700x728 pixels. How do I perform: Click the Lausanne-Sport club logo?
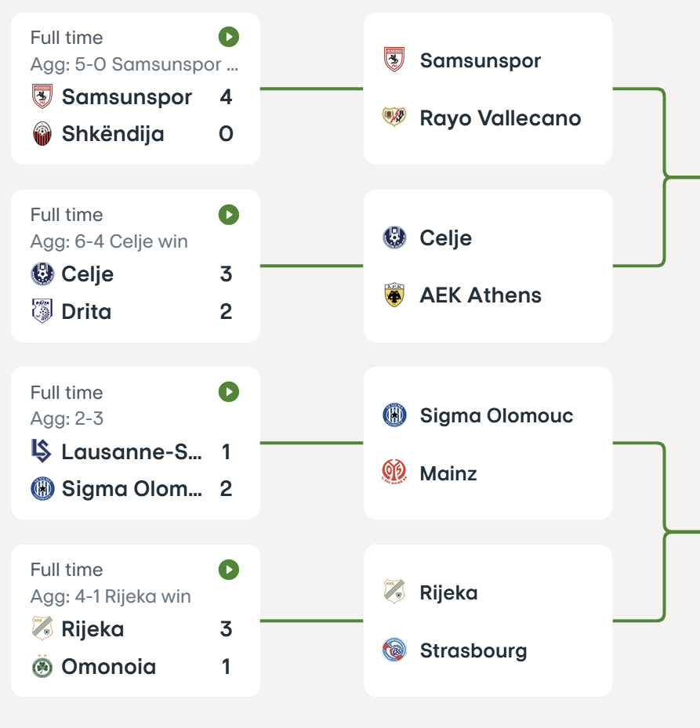(x=42, y=451)
